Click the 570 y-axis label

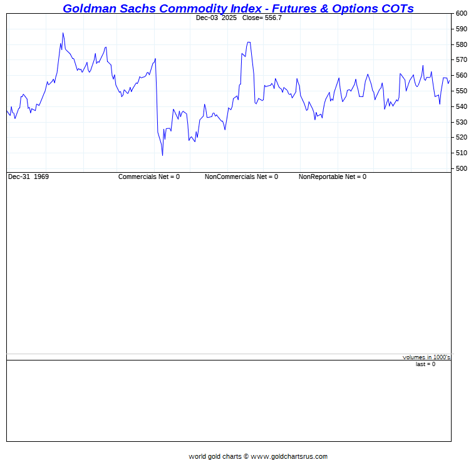point(462,60)
